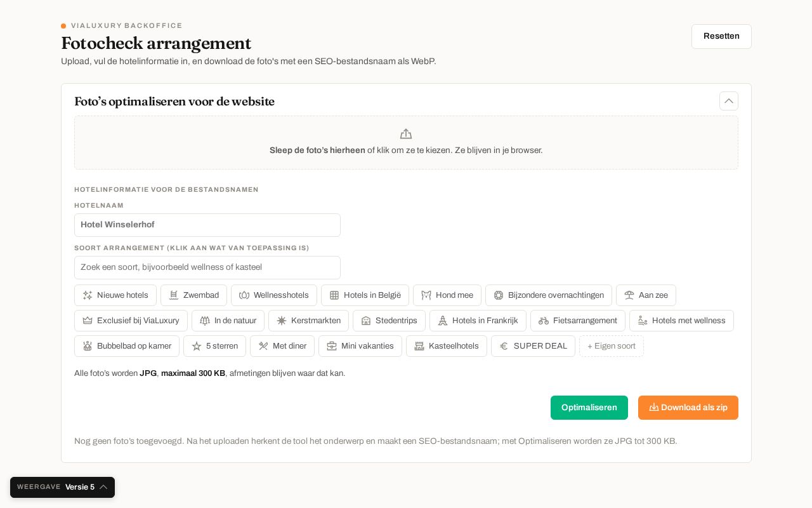Click the Download als zip button
812x508 pixels.
688,408
